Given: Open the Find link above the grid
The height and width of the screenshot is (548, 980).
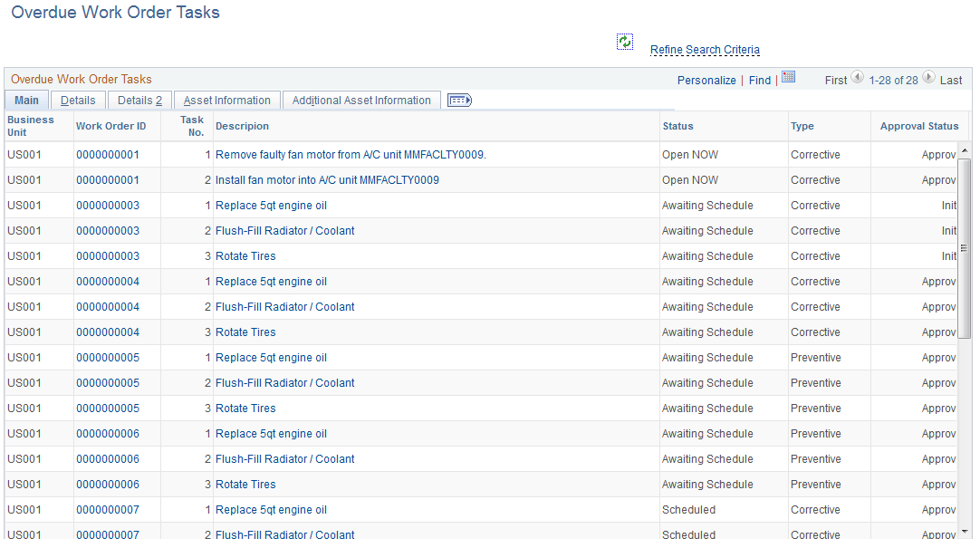Looking at the screenshot, I should click(759, 79).
